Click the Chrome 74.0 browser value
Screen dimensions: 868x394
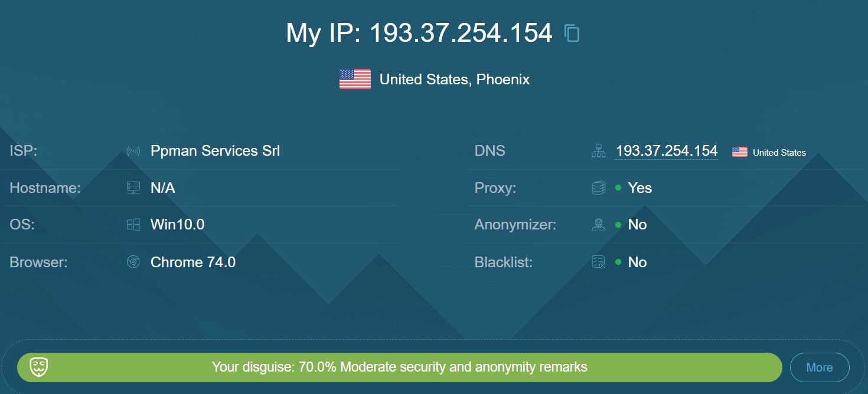[x=193, y=262]
